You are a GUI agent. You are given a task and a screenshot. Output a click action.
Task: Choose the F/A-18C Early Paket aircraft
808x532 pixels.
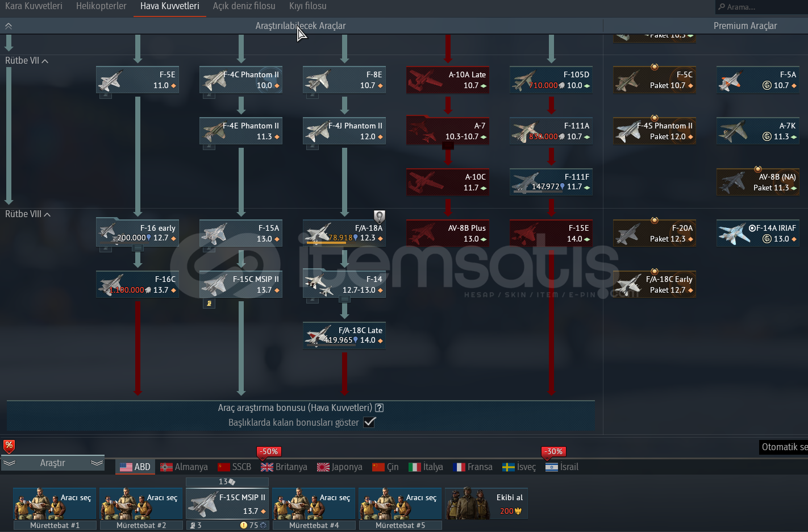pyautogui.click(x=655, y=284)
